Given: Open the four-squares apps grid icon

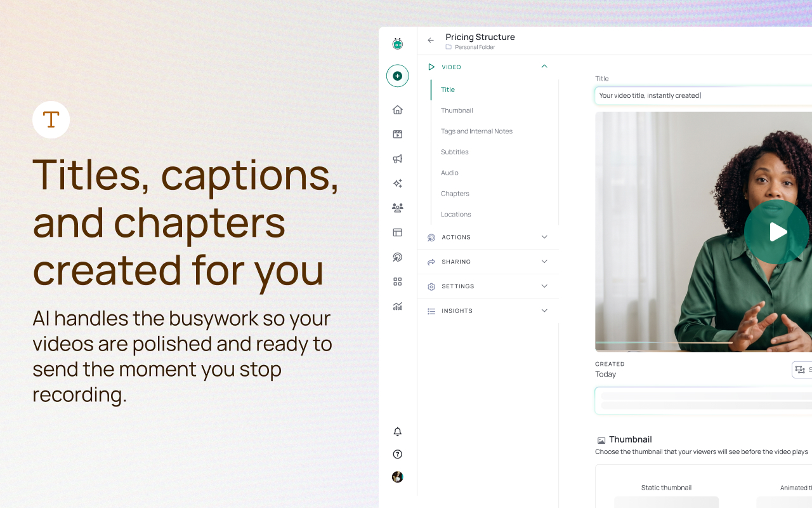Looking at the screenshot, I should (398, 281).
